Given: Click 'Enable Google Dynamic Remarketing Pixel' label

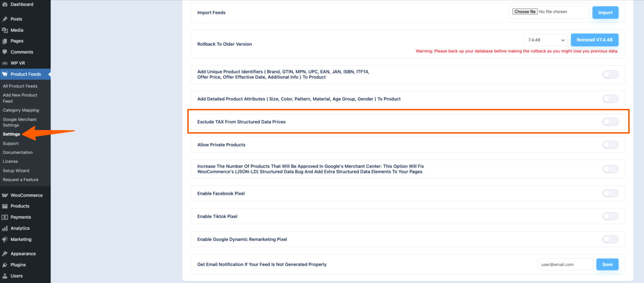Looking at the screenshot, I should [x=242, y=239].
